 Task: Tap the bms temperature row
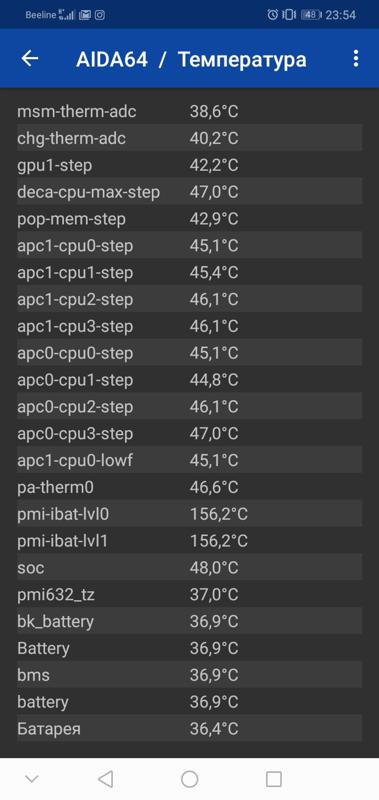[x=189, y=675]
